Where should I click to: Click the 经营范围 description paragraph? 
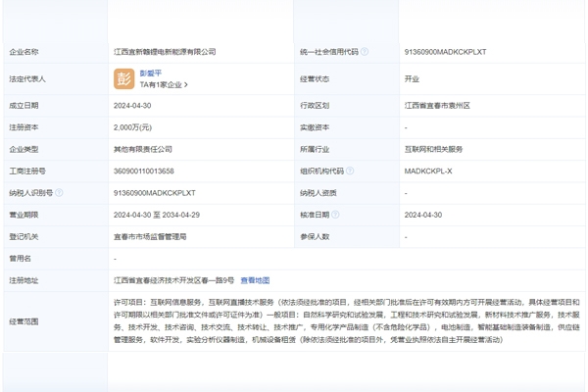(343, 320)
